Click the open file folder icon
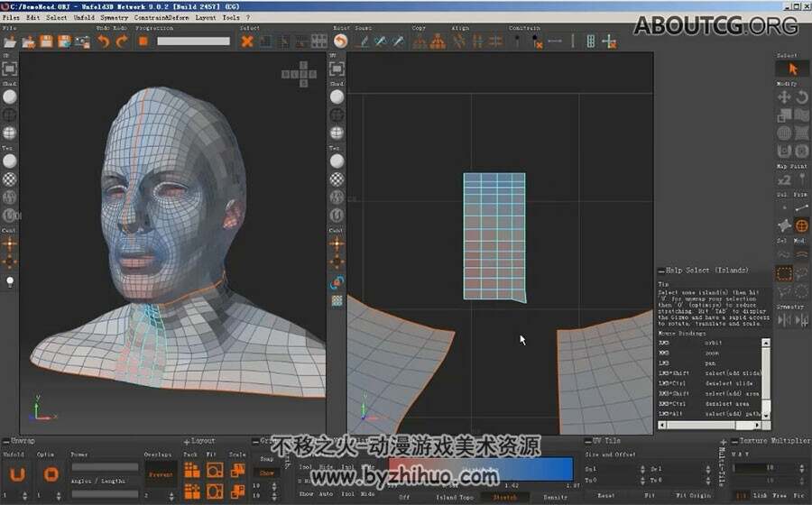The width and height of the screenshot is (812, 505). click(x=10, y=41)
